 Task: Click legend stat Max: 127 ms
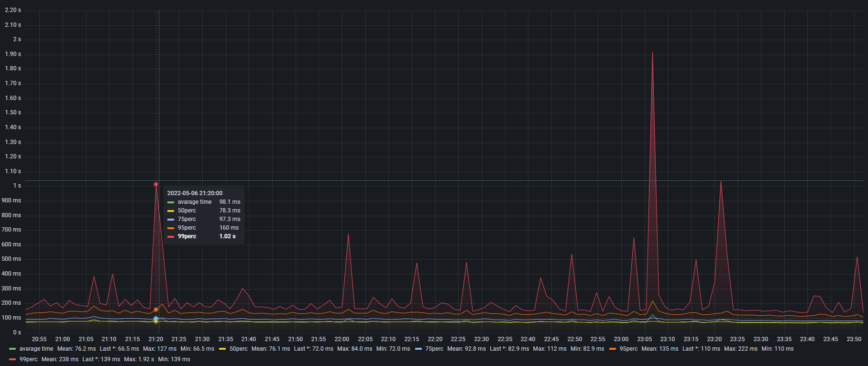(160, 349)
